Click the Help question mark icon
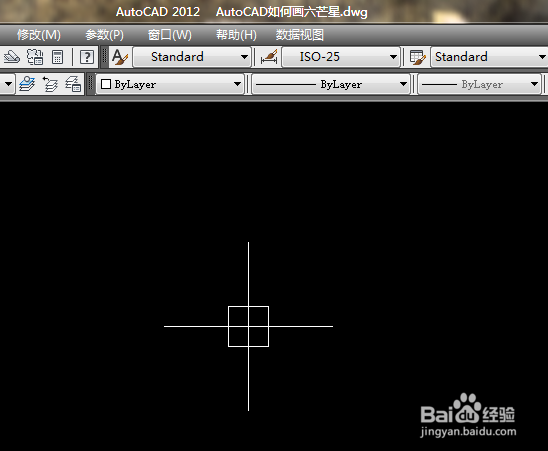The image size is (548, 451). tap(87, 57)
